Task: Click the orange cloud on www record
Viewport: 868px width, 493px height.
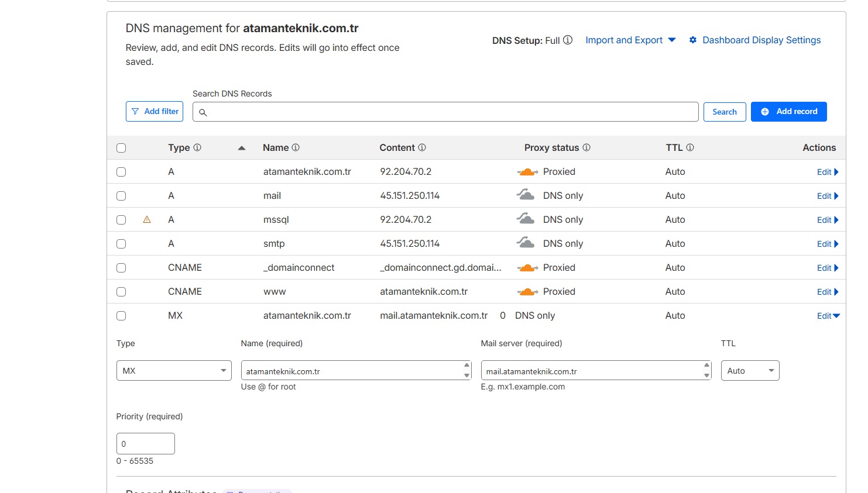Action: pos(527,292)
